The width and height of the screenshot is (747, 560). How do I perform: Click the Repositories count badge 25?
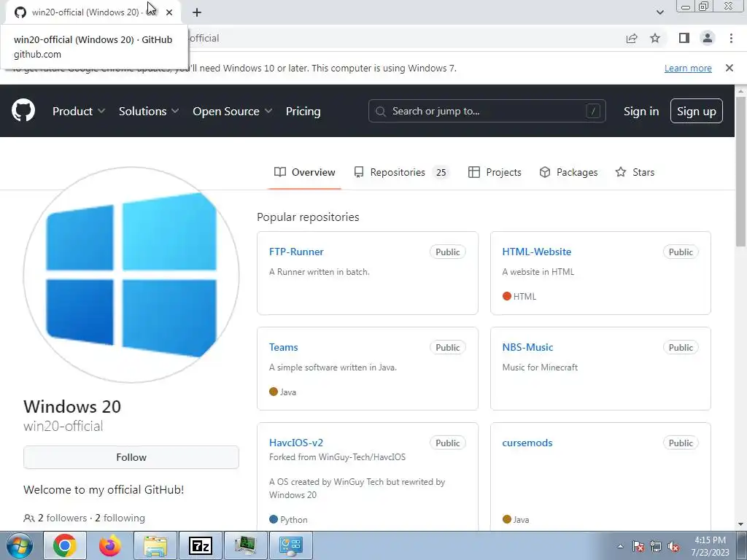coord(441,172)
